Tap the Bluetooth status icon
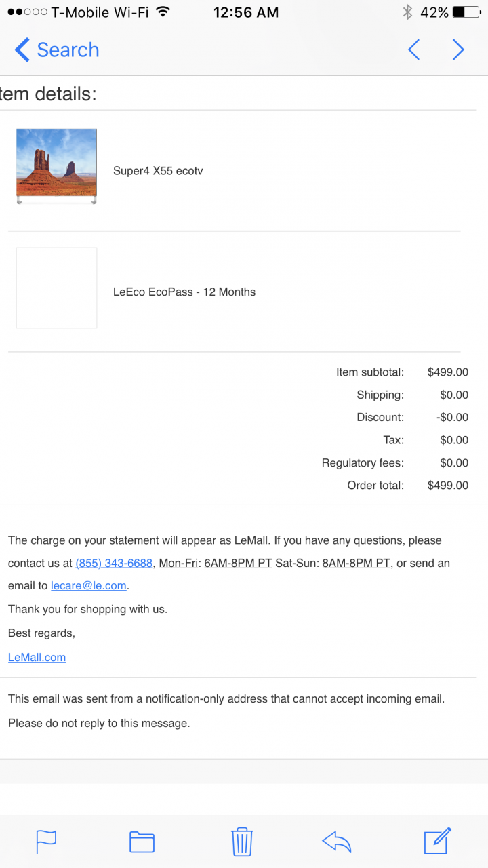Viewport: 488px width, 868px height. pos(407,12)
